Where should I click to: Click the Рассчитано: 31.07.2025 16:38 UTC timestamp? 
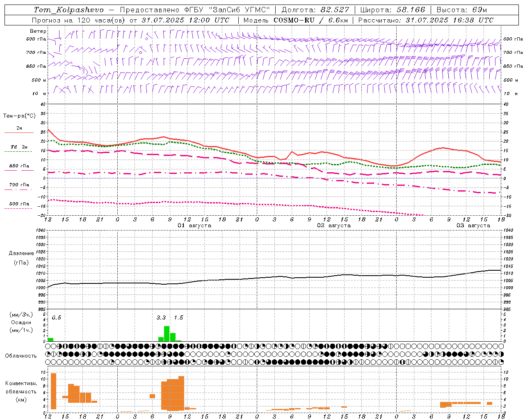pyautogui.click(x=426, y=20)
